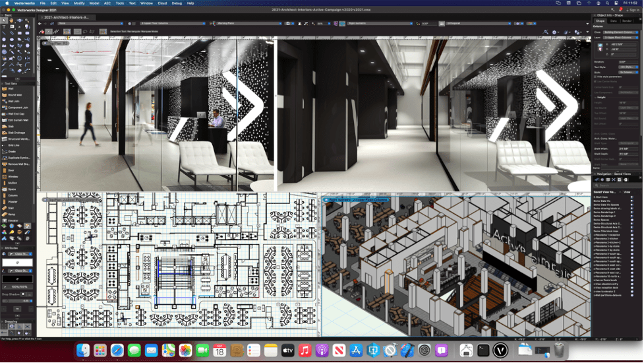Choose the Door tool in Tool Sets
The height and width of the screenshot is (363, 644).
(11, 170)
